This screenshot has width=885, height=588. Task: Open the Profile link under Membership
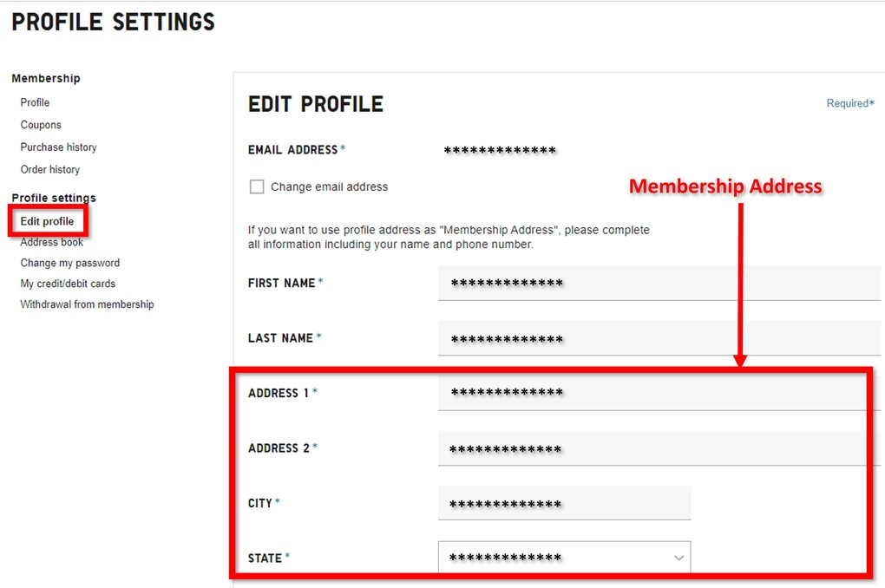(x=35, y=102)
